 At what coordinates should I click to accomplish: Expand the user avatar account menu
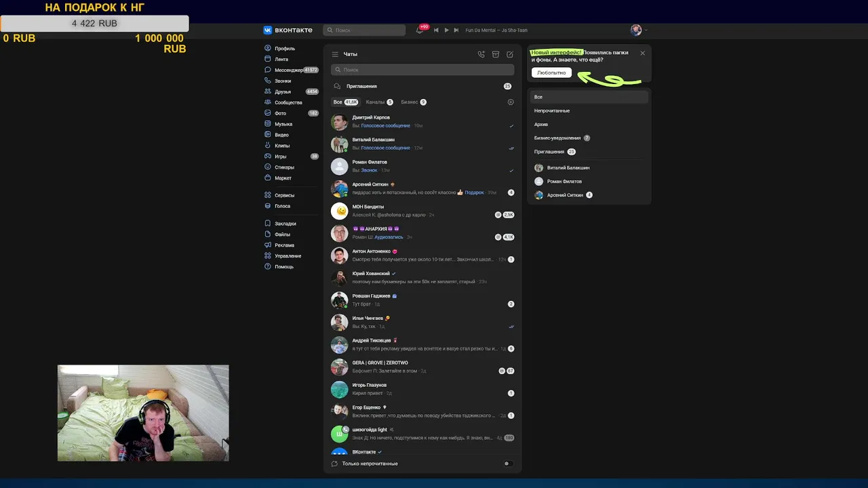point(639,30)
